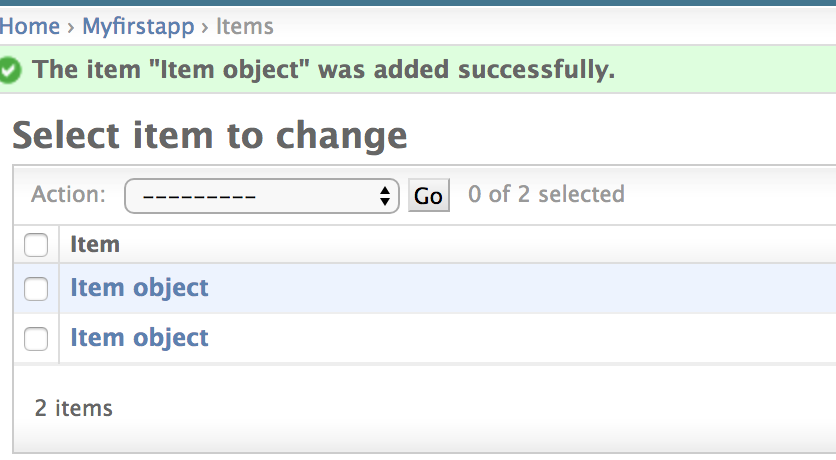Click the up-down arrows on Action select
Viewport: 836px width, 460px height.
click(384, 196)
